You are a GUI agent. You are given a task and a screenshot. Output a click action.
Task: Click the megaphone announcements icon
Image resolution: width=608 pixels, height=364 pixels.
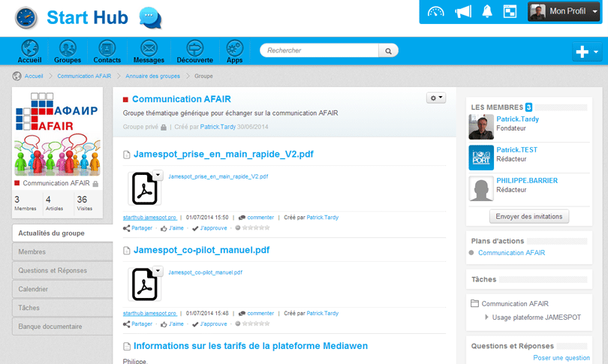click(x=463, y=11)
